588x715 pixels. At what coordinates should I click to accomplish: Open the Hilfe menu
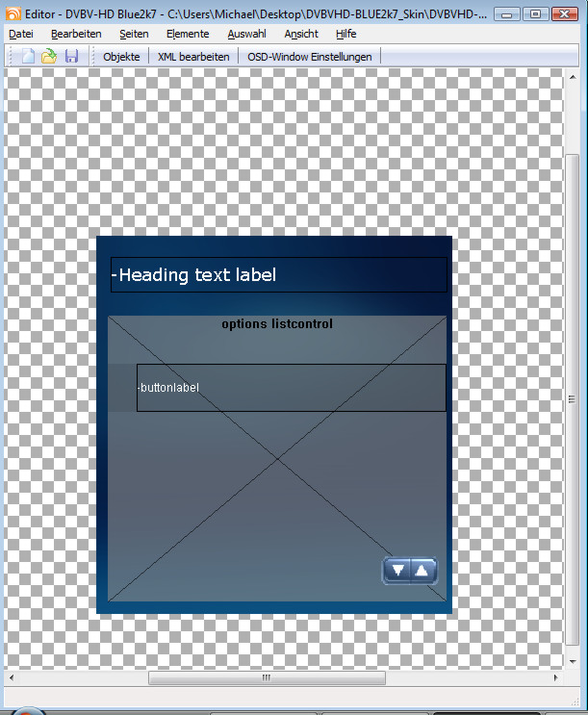345,34
